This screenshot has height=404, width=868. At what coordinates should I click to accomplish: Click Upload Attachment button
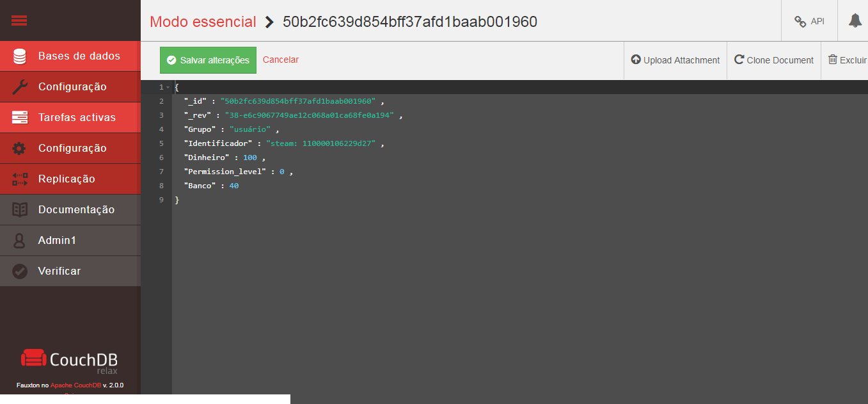(x=675, y=60)
